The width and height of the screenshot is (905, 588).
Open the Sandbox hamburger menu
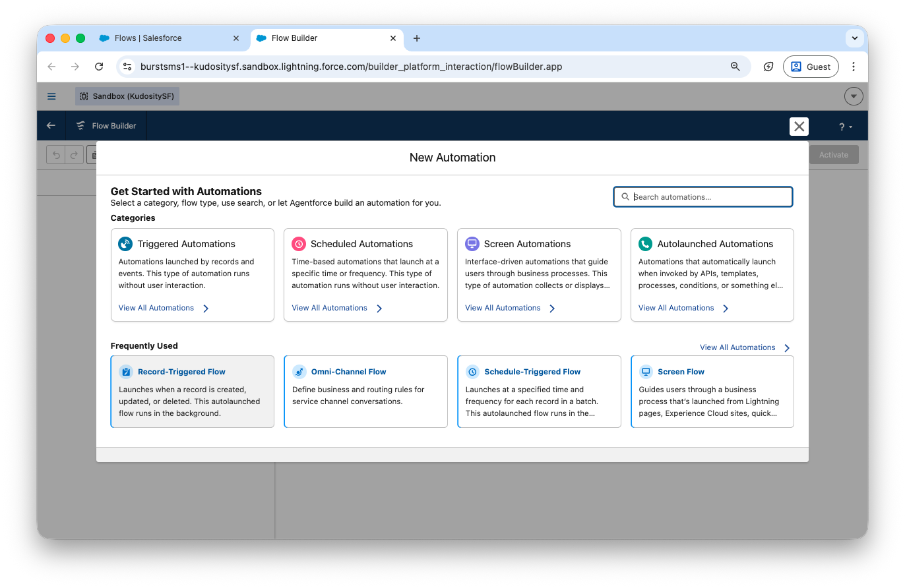51,96
